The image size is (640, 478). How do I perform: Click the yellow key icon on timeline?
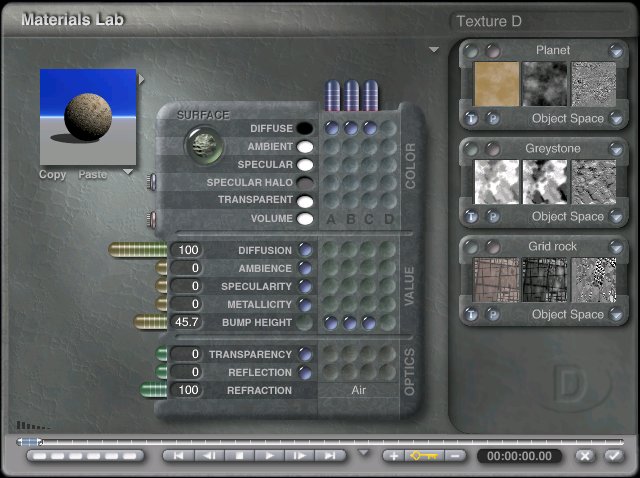pos(424,456)
